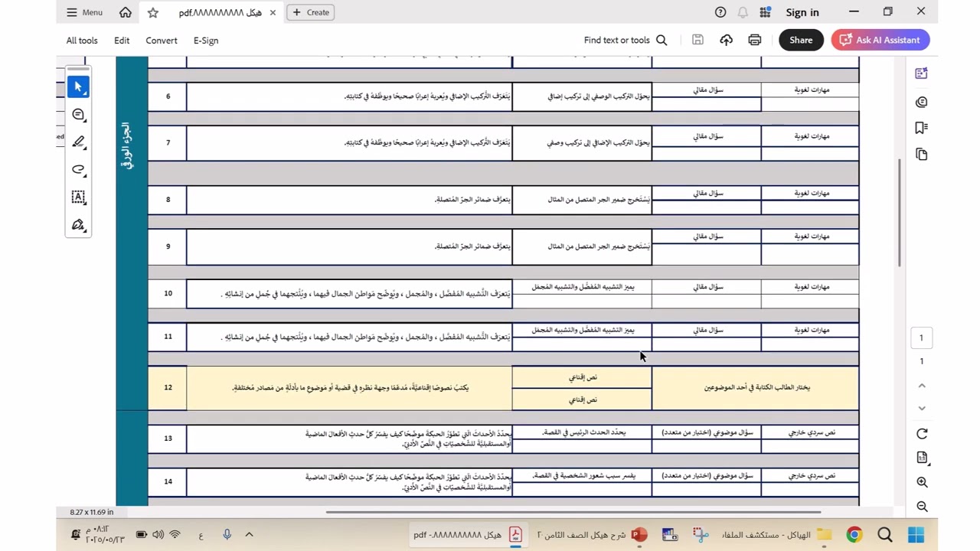Select the هيكل pdf document tab

click(220, 12)
